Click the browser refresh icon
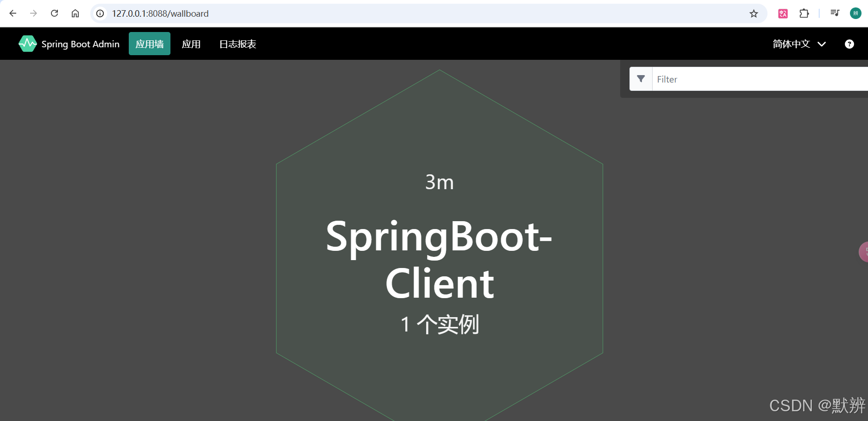This screenshot has width=868, height=421. [54, 13]
